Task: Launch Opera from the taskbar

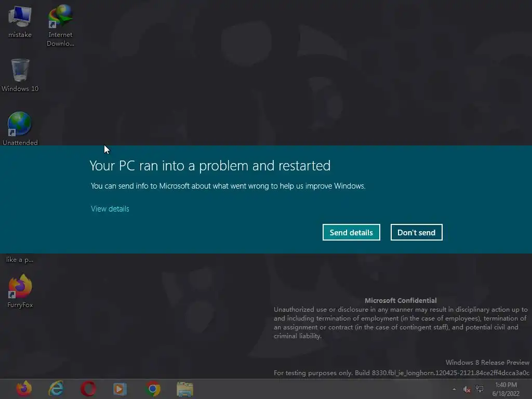Action: coord(88,389)
